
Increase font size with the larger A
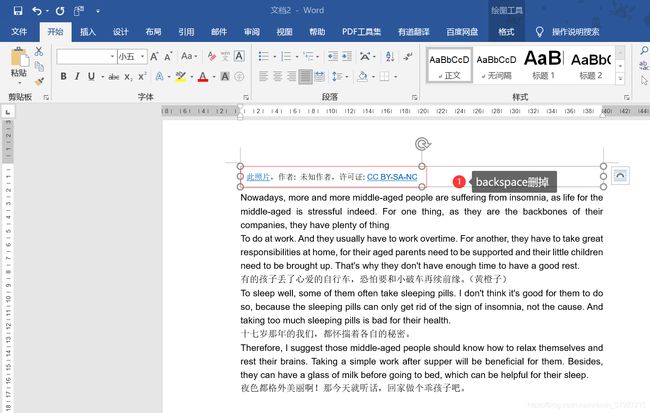pyautogui.click(x=154, y=56)
